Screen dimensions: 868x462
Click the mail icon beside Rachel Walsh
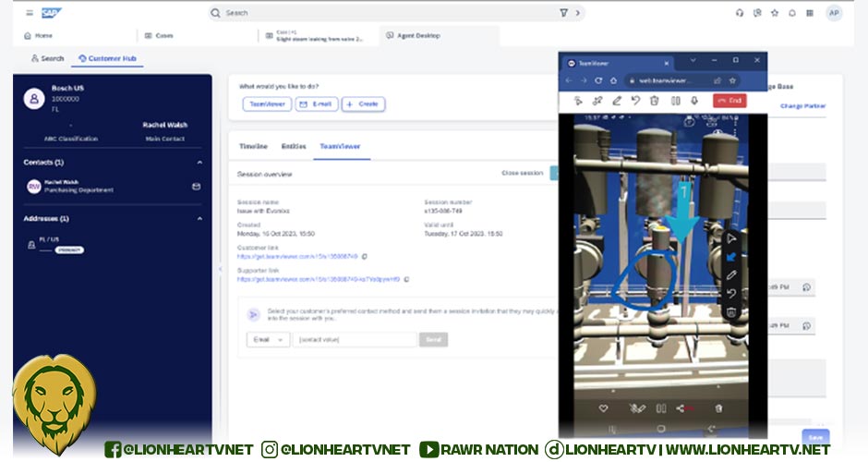(196, 187)
